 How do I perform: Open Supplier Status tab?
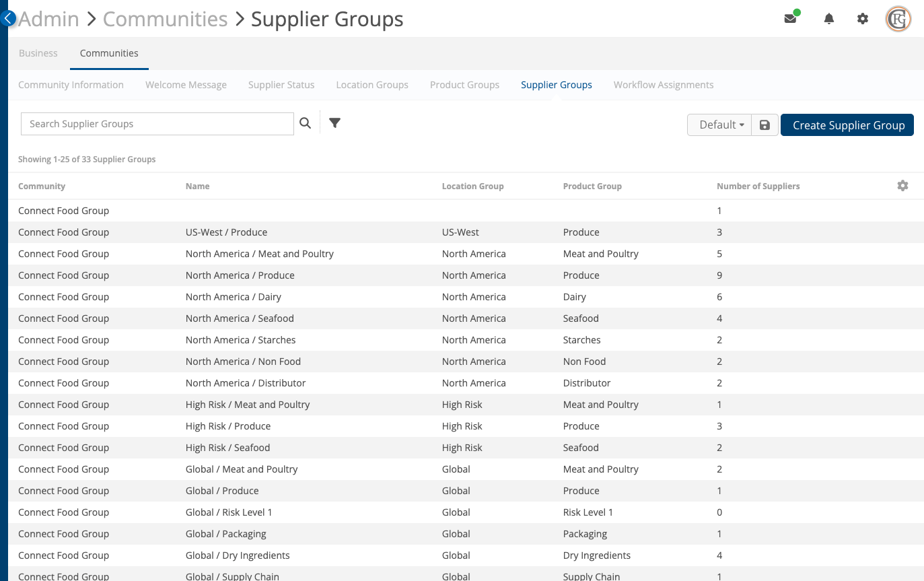click(x=281, y=85)
